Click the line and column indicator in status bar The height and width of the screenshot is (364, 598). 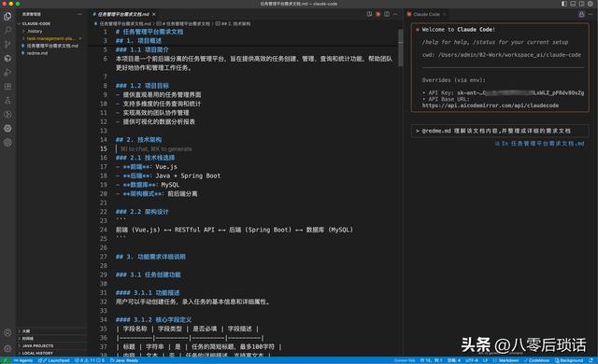[x=431, y=360]
